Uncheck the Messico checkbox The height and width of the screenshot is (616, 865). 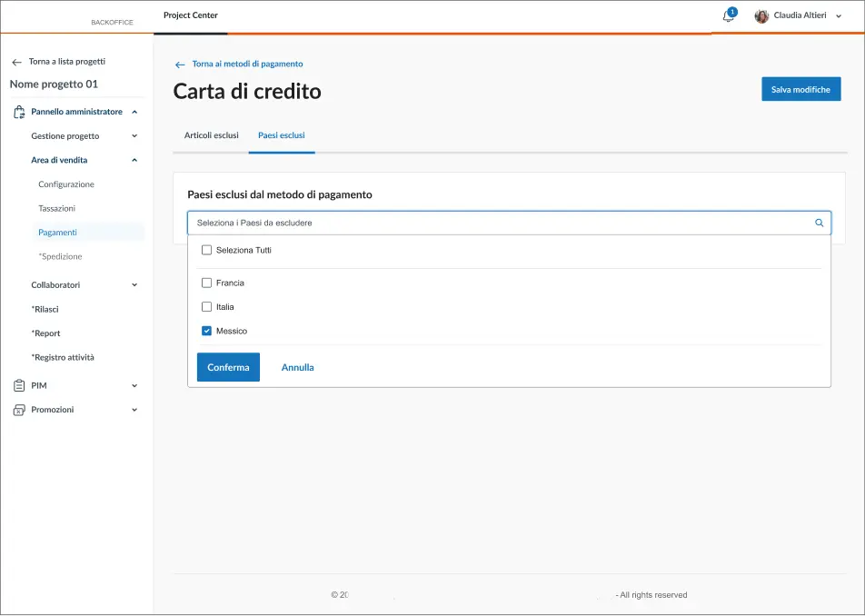(206, 331)
